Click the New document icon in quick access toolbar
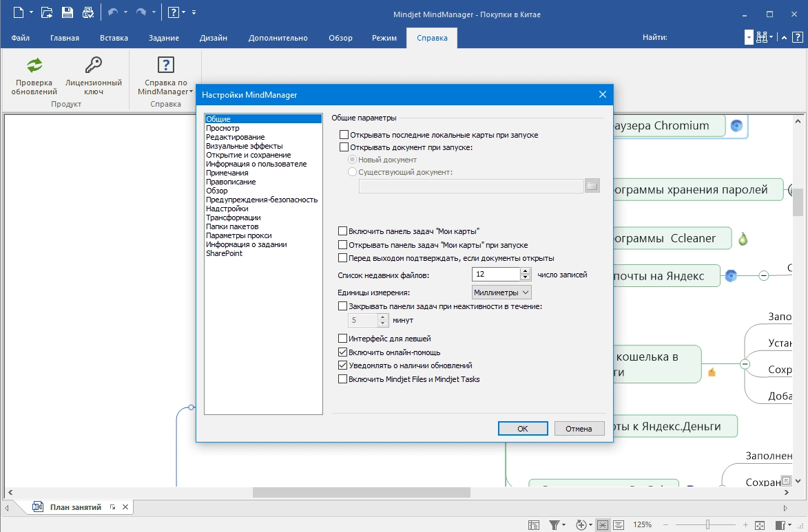The width and height of the screenshot is (808, 532). (19, 12)
